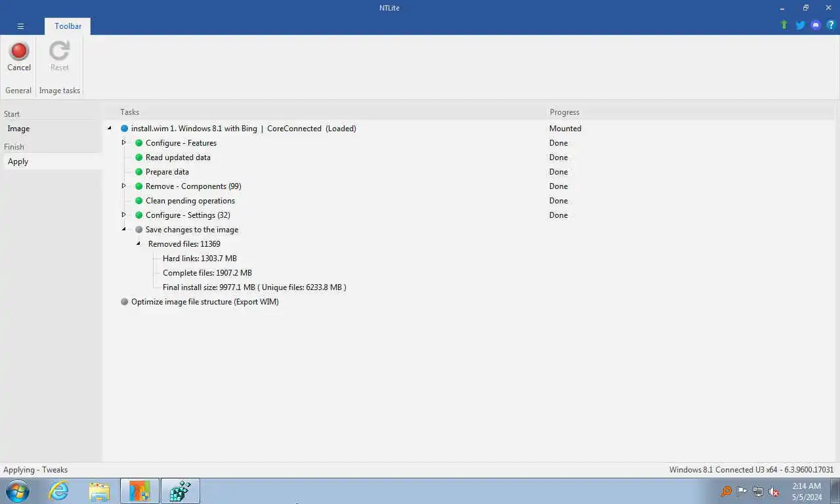Click the Mounted progress value
Image resolution: width=840 pixels, height=504 pixels.
tap(565, 129)
